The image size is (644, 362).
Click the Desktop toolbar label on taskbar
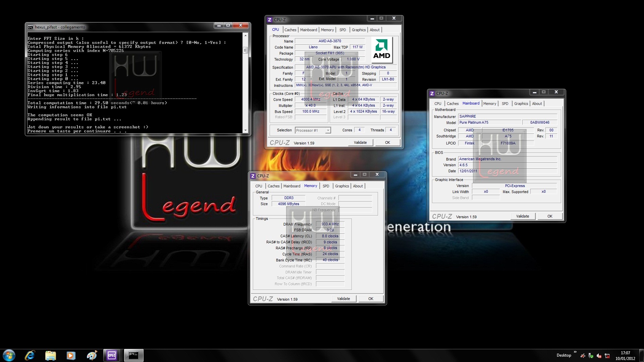pyautogui.click(x=564, y=355)
